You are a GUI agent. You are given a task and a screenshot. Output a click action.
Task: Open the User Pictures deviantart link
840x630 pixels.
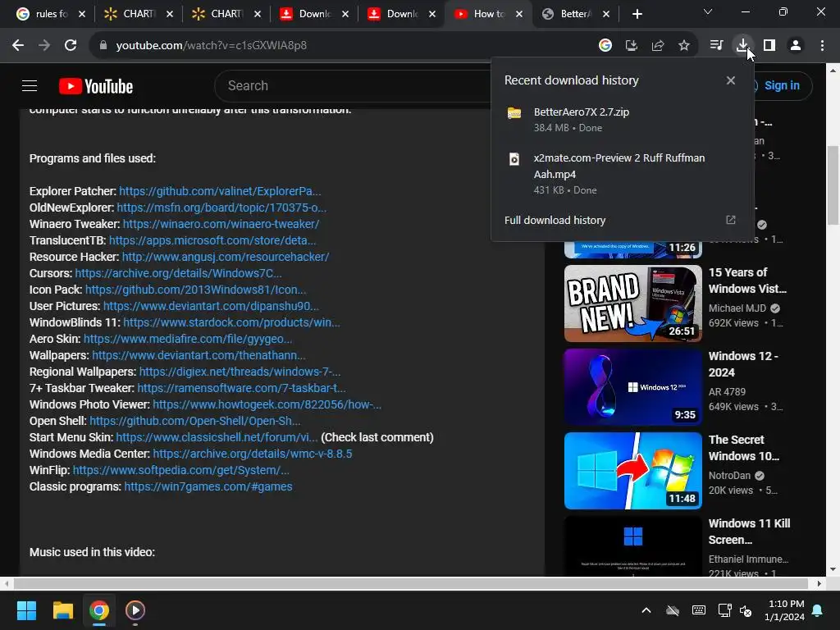211,306
